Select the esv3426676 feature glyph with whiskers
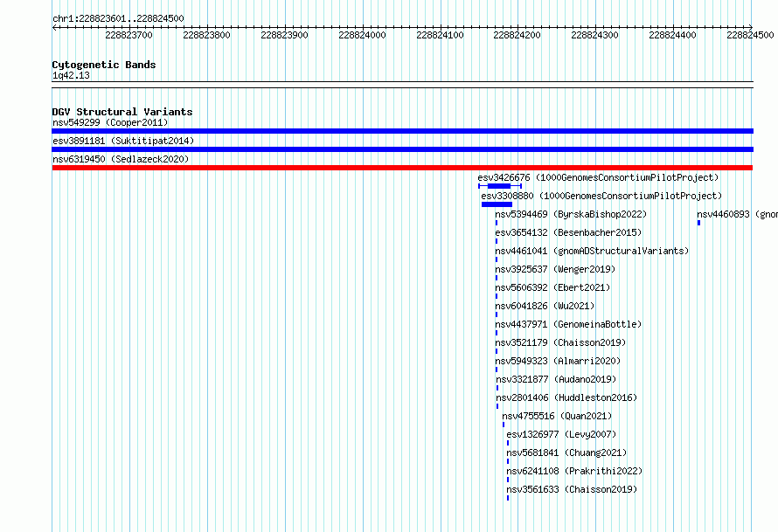 pos(500,186)
